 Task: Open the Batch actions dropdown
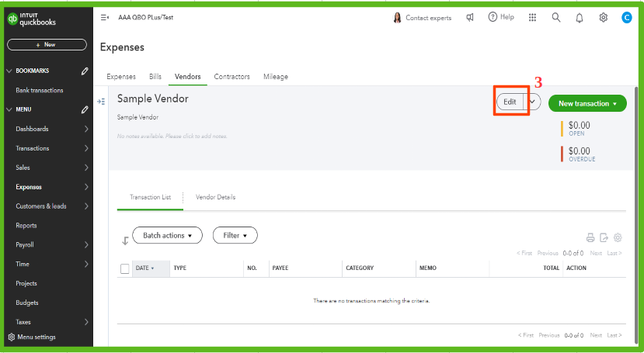pyautogui.click(x=167, y=235)
